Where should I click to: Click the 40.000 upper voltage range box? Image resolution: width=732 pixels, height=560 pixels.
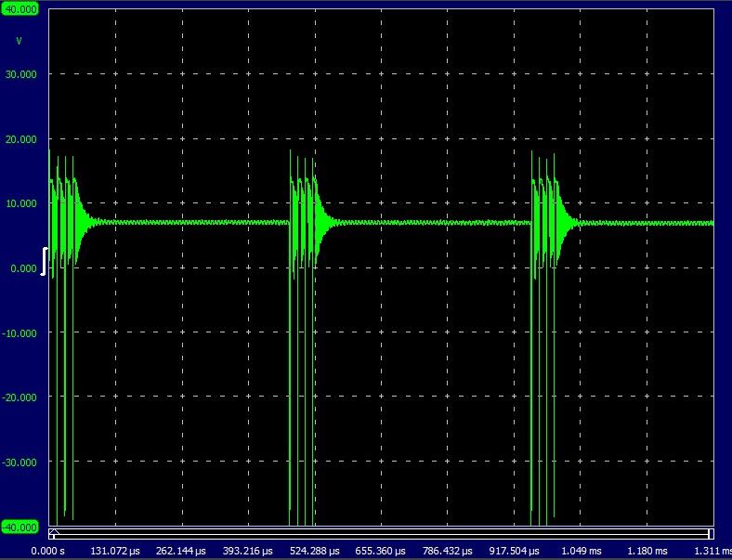(x=20, y=9)
